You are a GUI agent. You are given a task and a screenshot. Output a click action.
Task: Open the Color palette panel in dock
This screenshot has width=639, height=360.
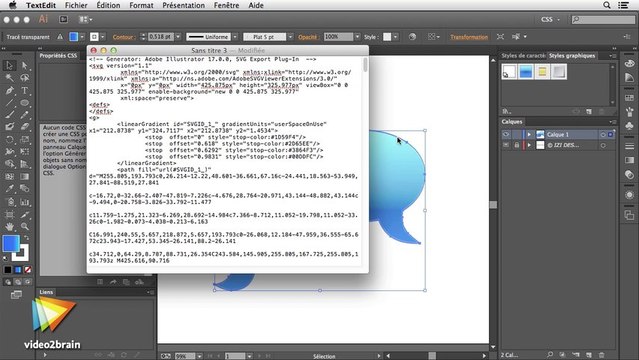[x=630, y=64]
